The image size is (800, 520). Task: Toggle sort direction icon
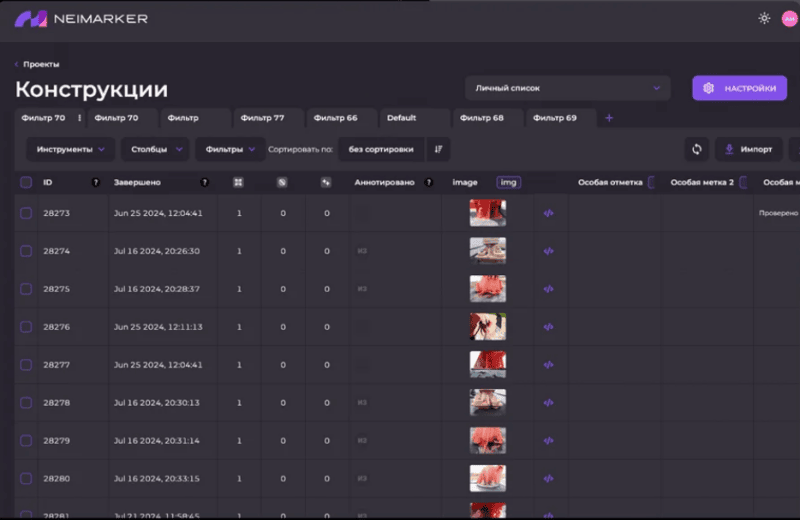(437, 149)
